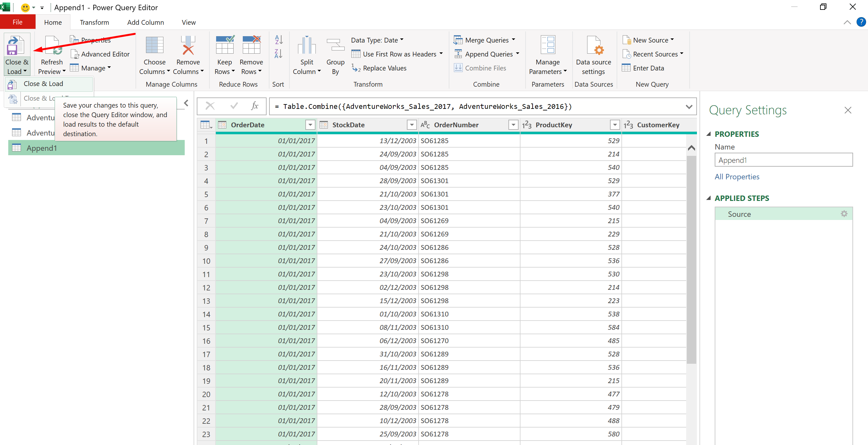Screen dimensions: 868x445
Task: Click the help question mark icon
Action: click(x=861, y=22)
